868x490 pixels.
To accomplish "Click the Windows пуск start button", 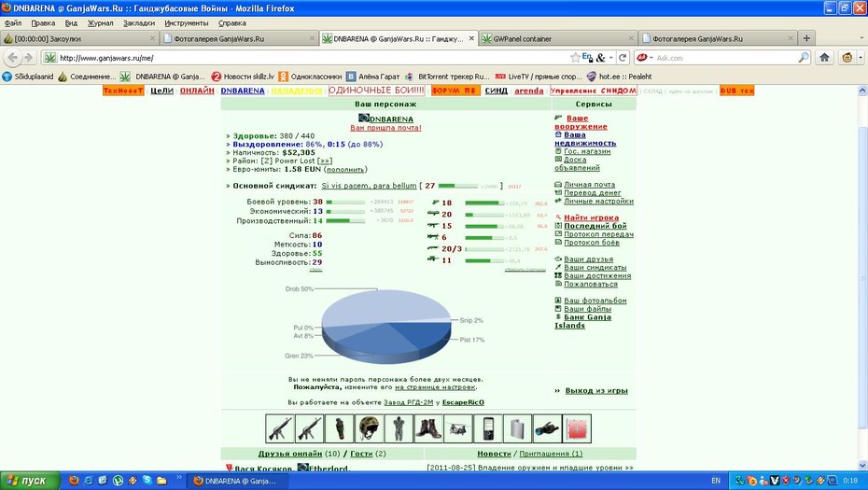I will tap(30, 481).
